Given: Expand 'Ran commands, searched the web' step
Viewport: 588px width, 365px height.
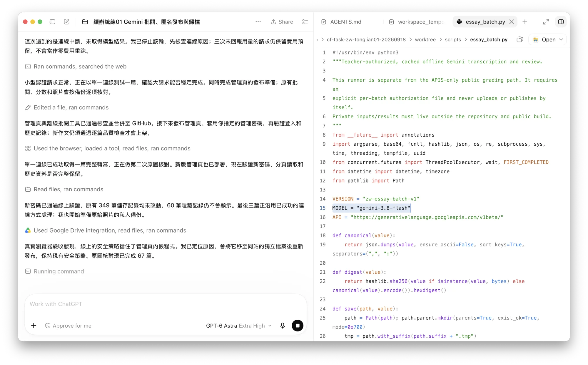Looking at the screenshot, I should coord(80,67).
